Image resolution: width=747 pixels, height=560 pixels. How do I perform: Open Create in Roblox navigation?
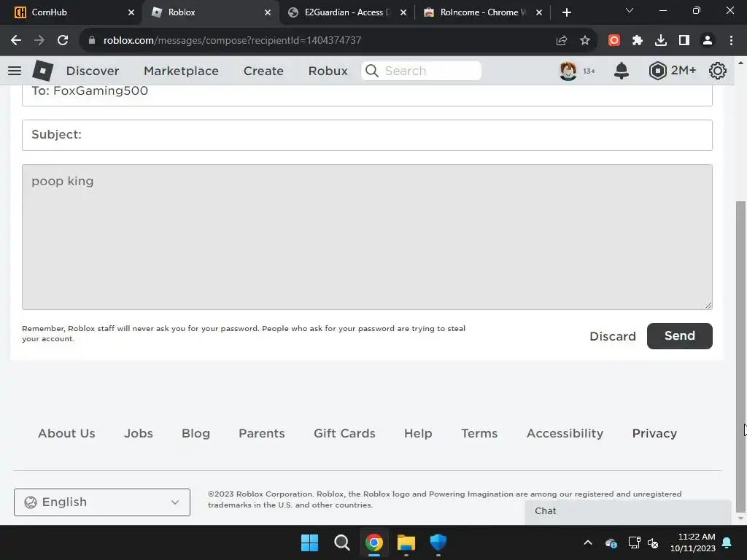click(x=263, y=71)
